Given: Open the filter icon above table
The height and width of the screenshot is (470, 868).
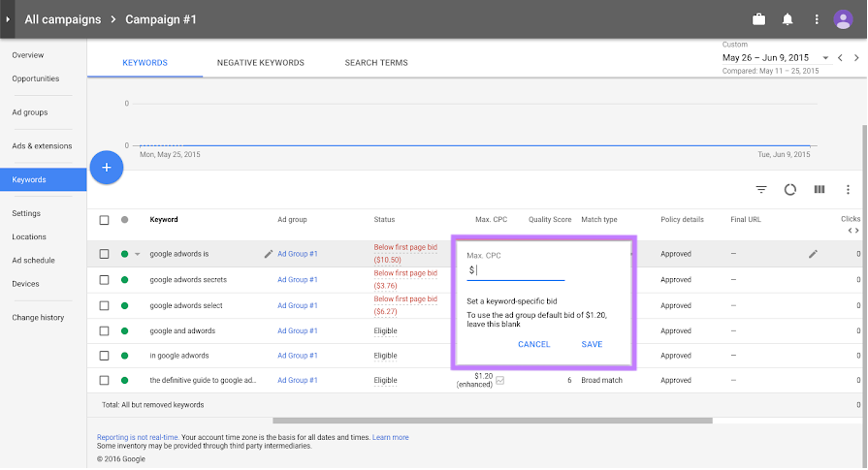Looking at the screenshot, I should (761, 190).
